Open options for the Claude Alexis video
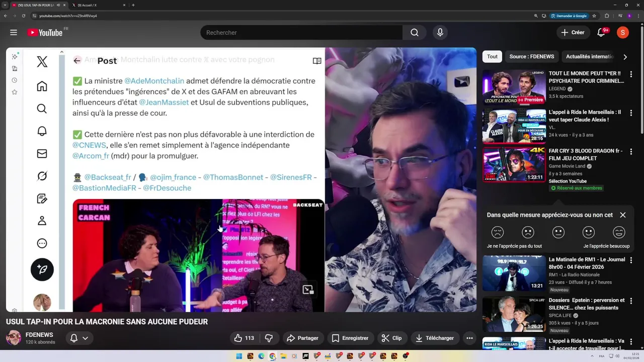This screenshot has width=644, height=362. 631,113
